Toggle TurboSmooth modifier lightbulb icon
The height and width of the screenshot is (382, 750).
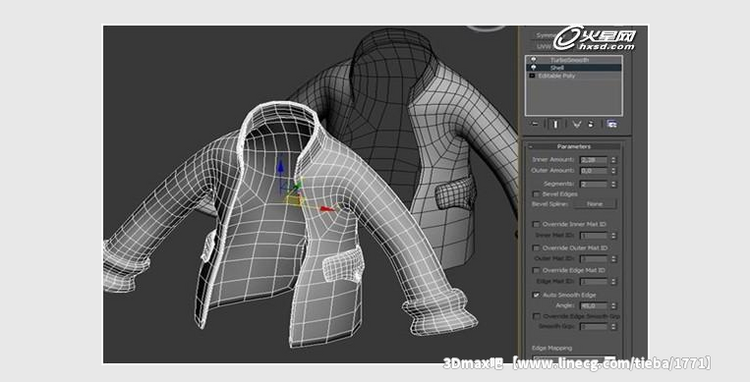pos(533,60)
